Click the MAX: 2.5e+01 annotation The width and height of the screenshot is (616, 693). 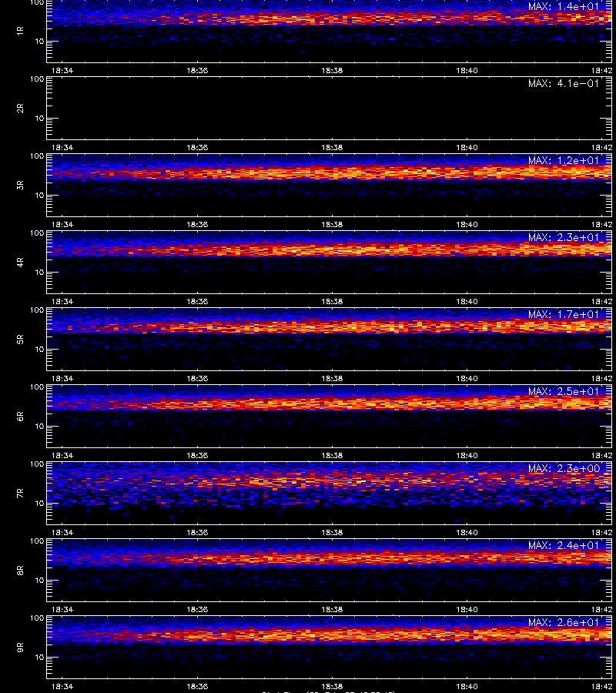pos(564,391)
